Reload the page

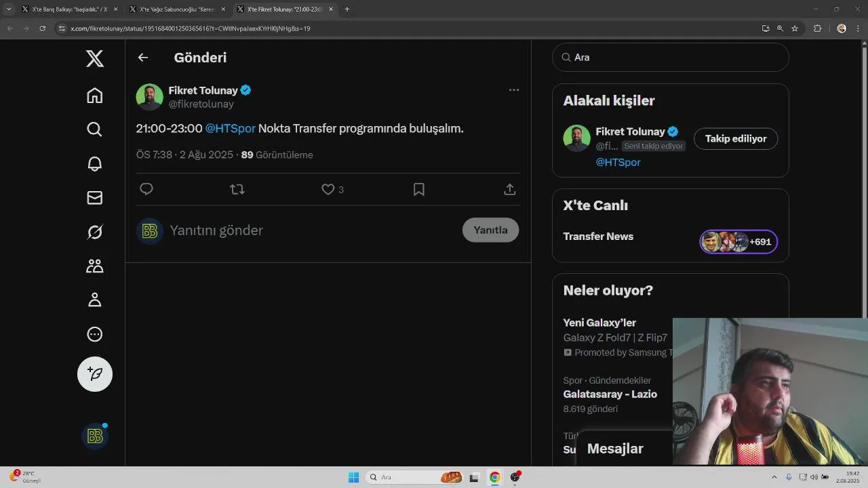click(x=43, y=28)
